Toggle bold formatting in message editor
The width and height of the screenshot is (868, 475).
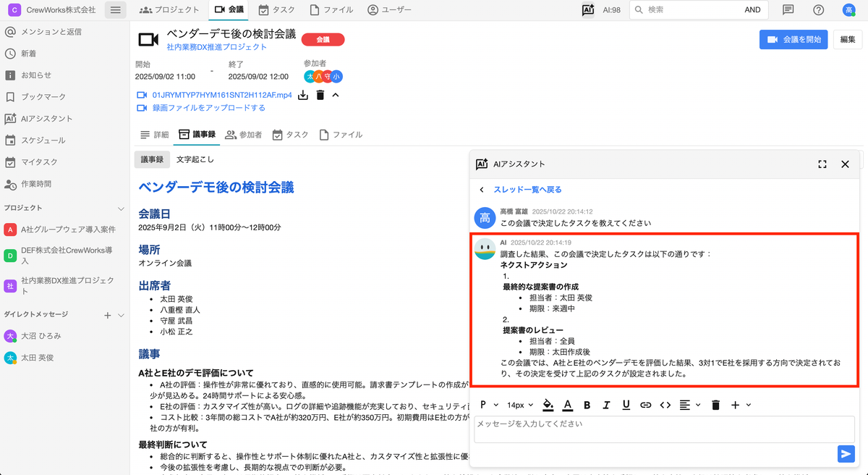587,405
